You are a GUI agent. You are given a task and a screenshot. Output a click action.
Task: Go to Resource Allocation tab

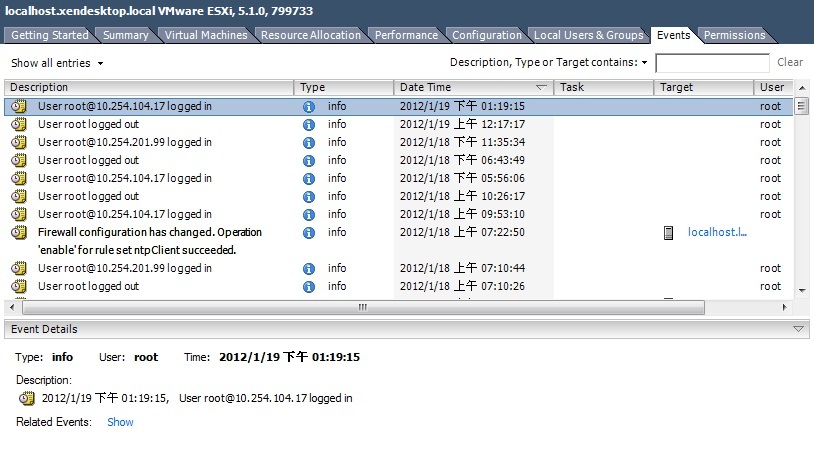pyautogui.click(x=310, y=35)
